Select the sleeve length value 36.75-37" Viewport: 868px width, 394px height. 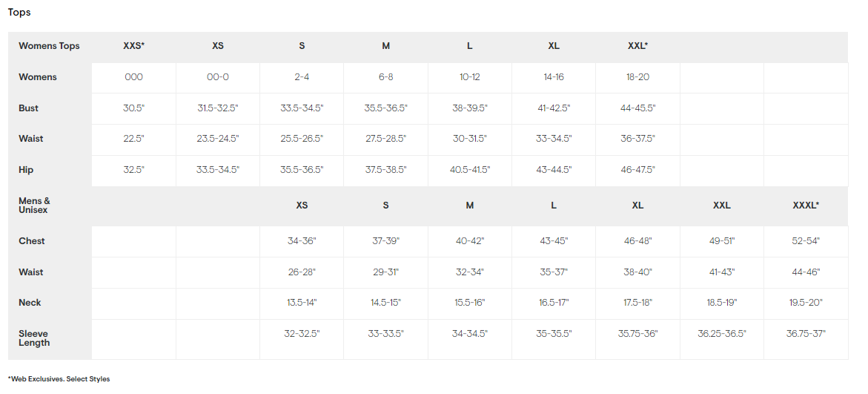(806, 334)
